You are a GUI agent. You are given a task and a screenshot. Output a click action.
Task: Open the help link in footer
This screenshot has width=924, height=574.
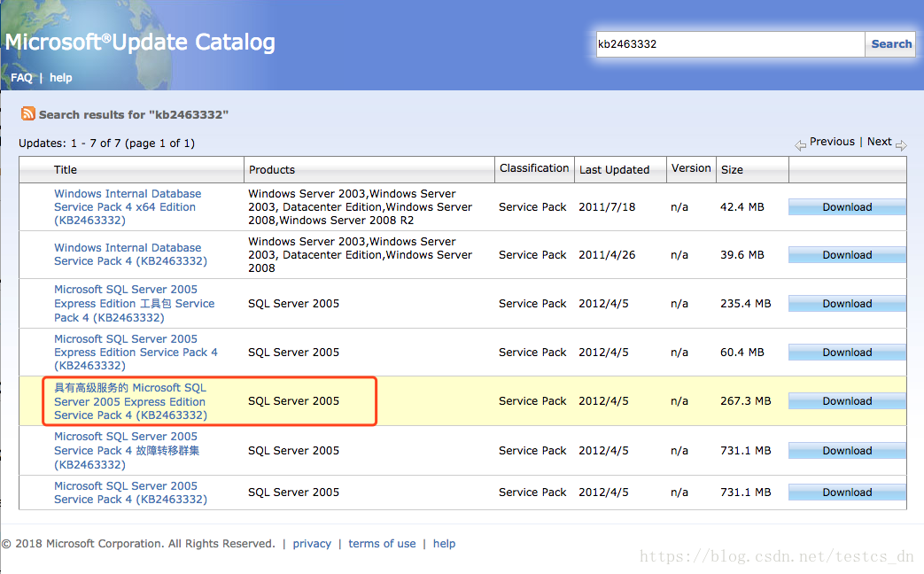tap(445, 543)
